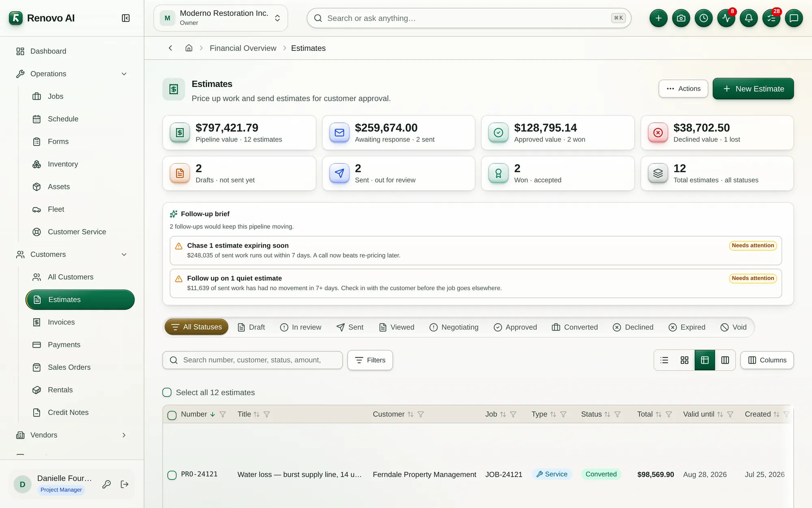Click the breadcrumb back arrow

pyautogui.click(x=171, y=48)
